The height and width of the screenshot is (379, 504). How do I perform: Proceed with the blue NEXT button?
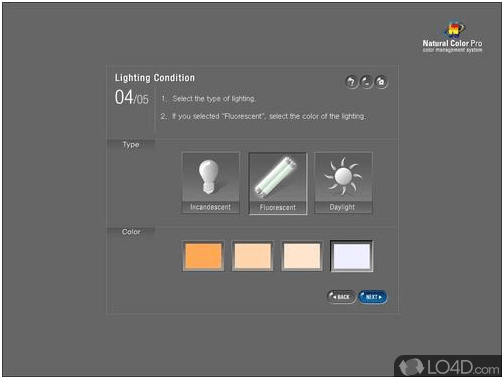pos(373,297)
